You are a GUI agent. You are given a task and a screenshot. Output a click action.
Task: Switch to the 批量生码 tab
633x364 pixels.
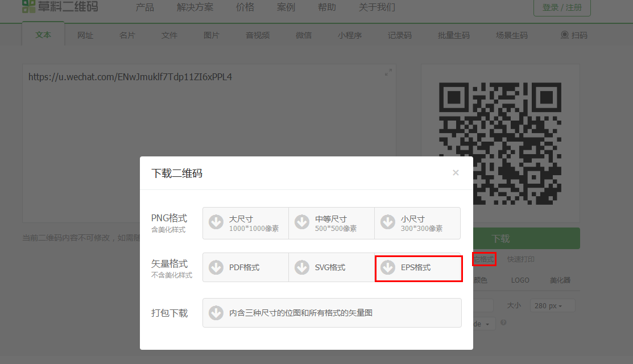454,35
